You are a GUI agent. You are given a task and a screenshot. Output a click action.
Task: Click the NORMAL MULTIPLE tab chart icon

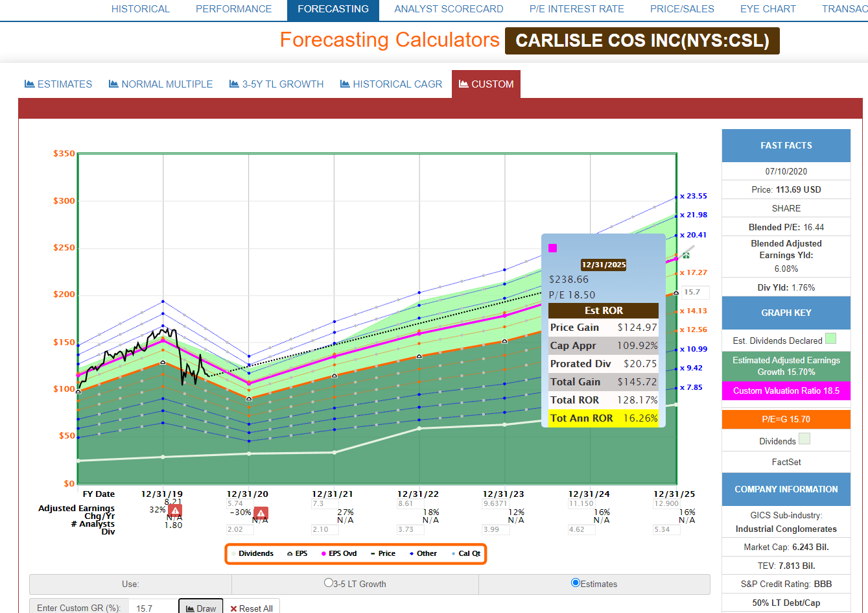[113, 84]
